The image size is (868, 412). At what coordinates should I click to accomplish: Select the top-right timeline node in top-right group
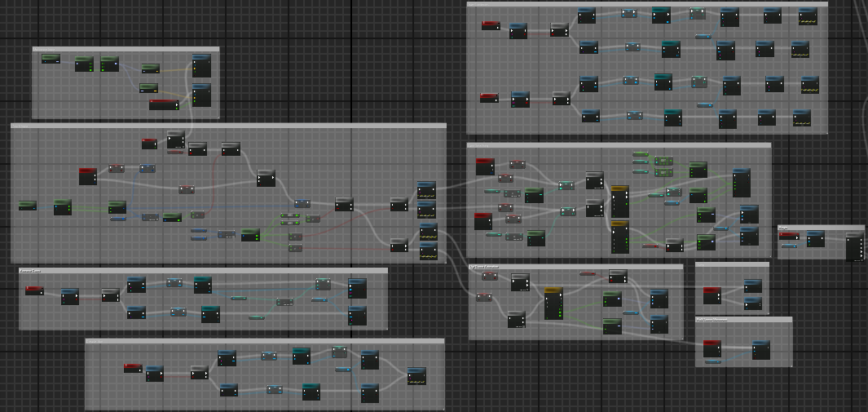tap(808, 16)
